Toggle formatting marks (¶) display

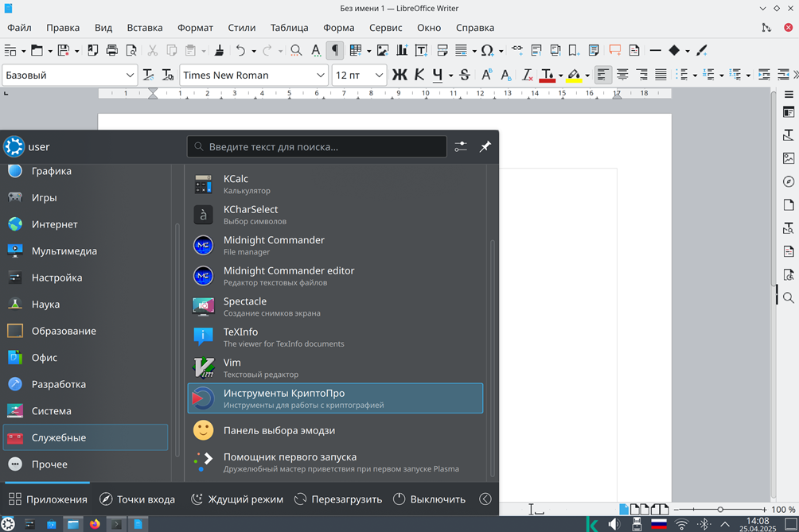(x=335, y=50)
